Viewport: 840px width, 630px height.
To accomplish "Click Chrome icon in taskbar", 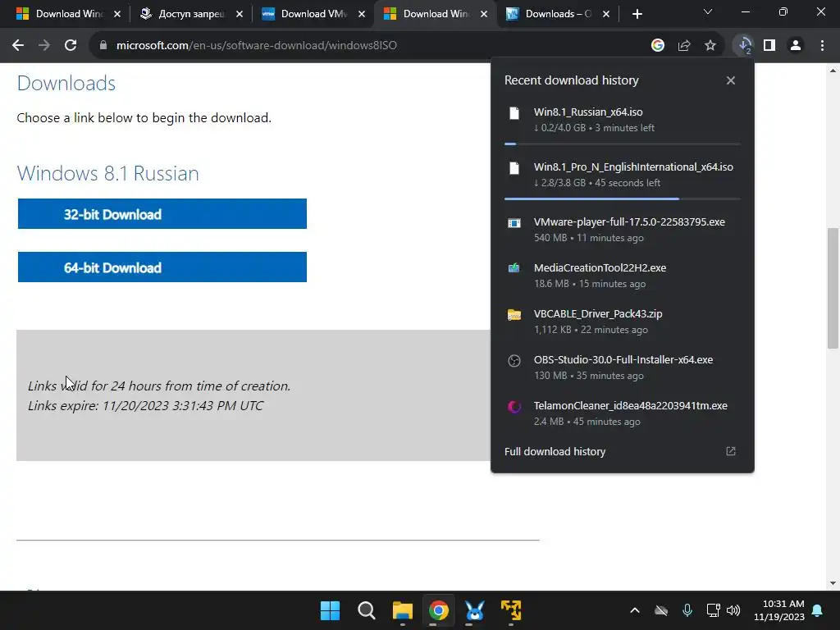I will (438, 610).
